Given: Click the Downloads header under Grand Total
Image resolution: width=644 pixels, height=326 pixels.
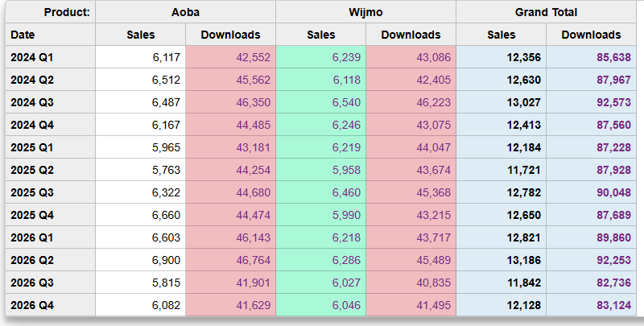Looking at the screenshot, I should 592,35.
